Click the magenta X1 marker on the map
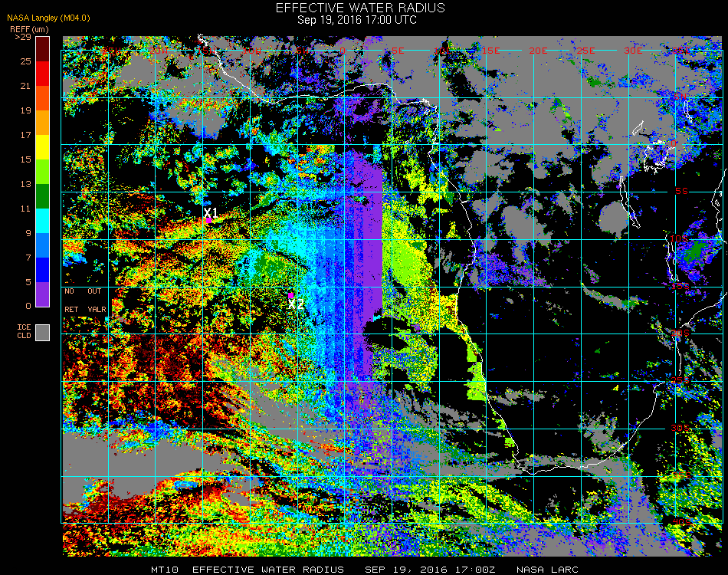Image resolution: width=728 pixels, height=575 pixels. point(209,221)
